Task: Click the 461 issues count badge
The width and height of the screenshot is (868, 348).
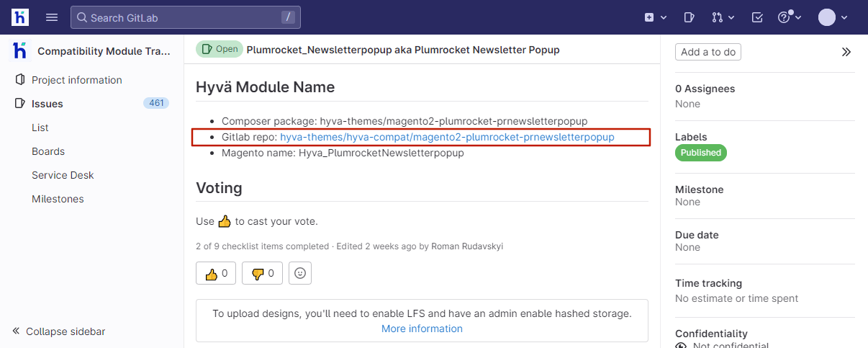Action: click(x=156, y=103)
